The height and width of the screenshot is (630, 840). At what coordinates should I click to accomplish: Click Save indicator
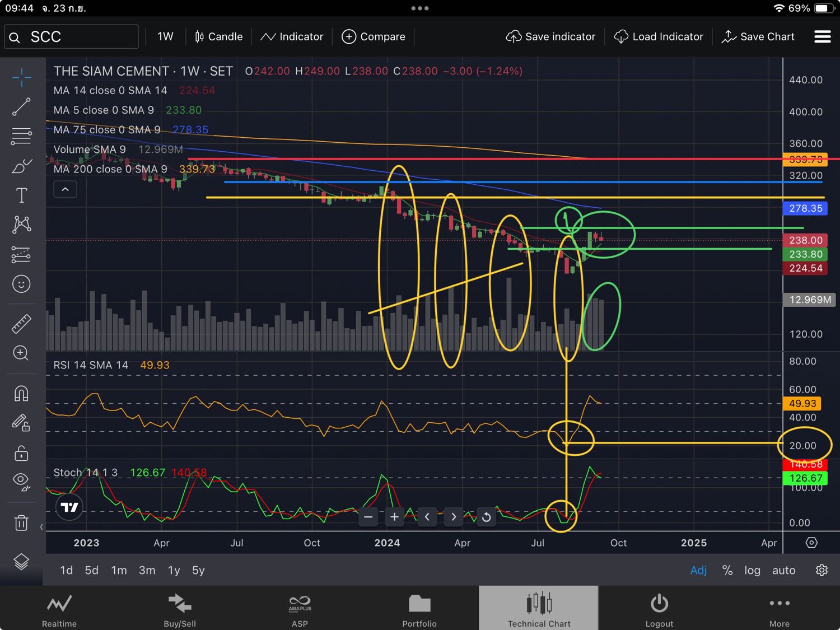click(x=550, y=36)
